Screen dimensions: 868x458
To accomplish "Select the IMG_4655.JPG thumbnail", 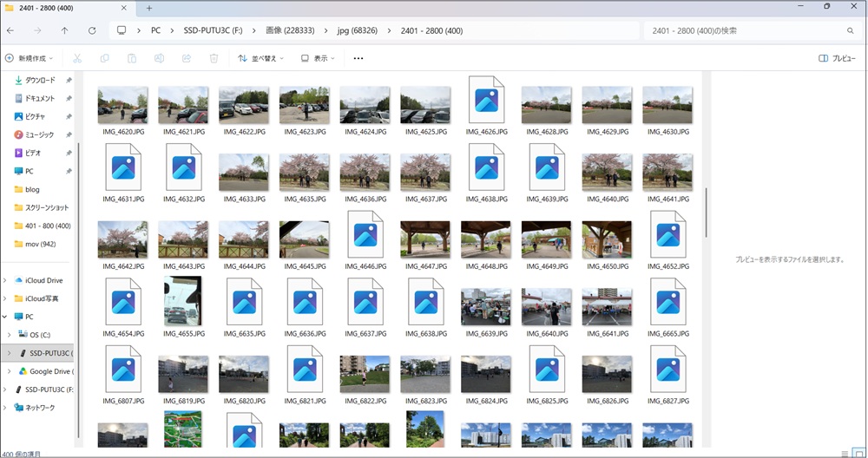I will coord(183,301).
